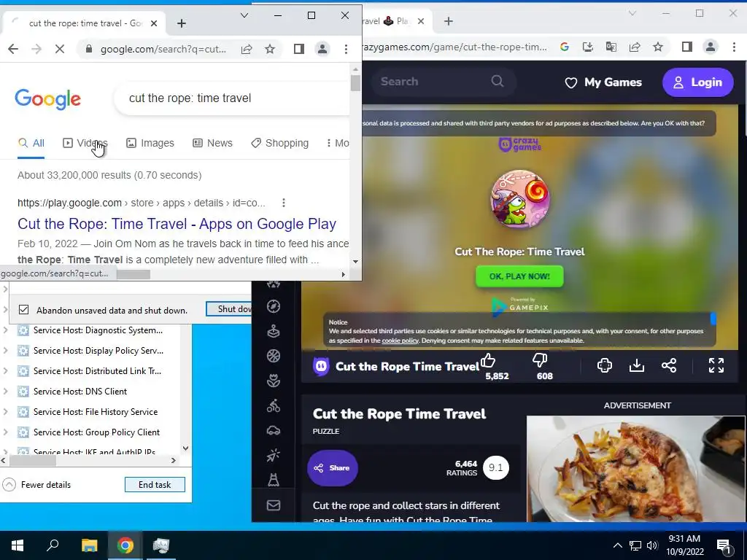Click the purple Share button under the title
This screenshot has width=747, height=560.
pos(332,467)
